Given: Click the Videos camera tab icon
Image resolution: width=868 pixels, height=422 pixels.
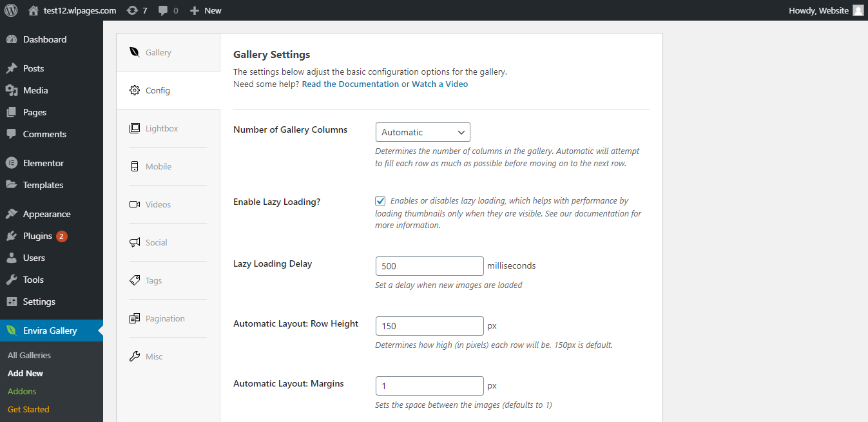Looking at the screenshot, I should (135, 204).
